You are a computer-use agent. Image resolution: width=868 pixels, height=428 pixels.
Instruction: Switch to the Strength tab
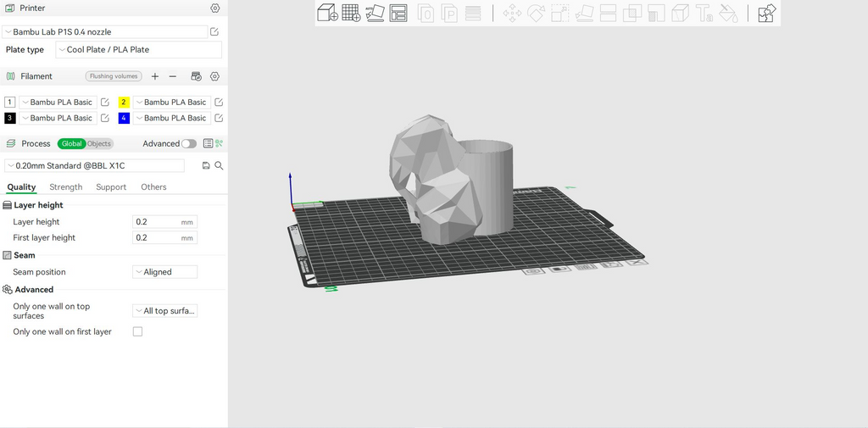click(66, 187)
